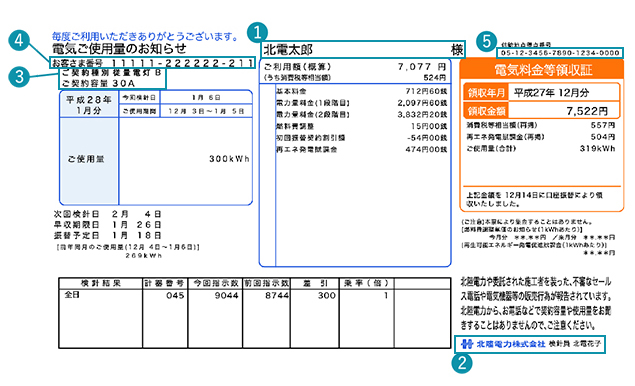Click the orange header 電気料金等領収証
635x386 pixels.
542,70
